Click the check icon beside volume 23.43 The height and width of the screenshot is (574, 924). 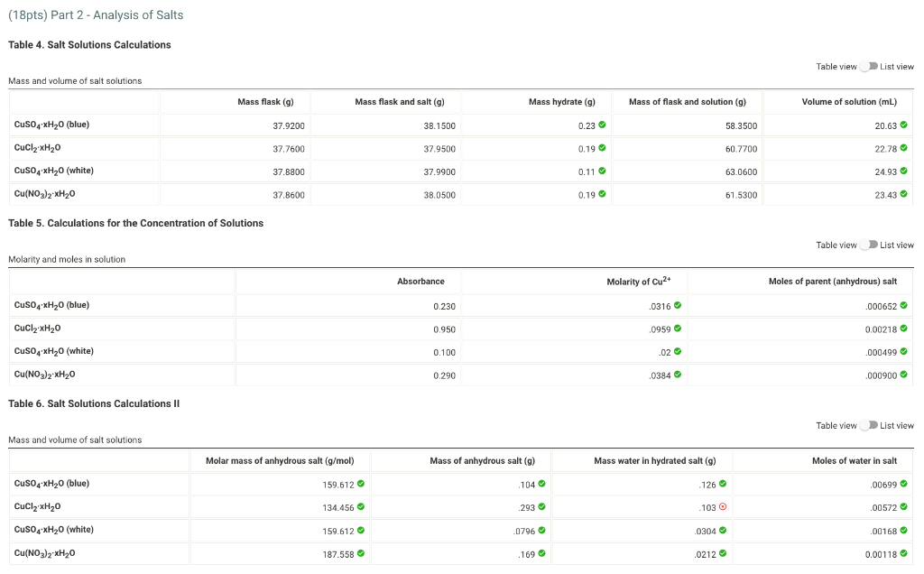point(903,194)
